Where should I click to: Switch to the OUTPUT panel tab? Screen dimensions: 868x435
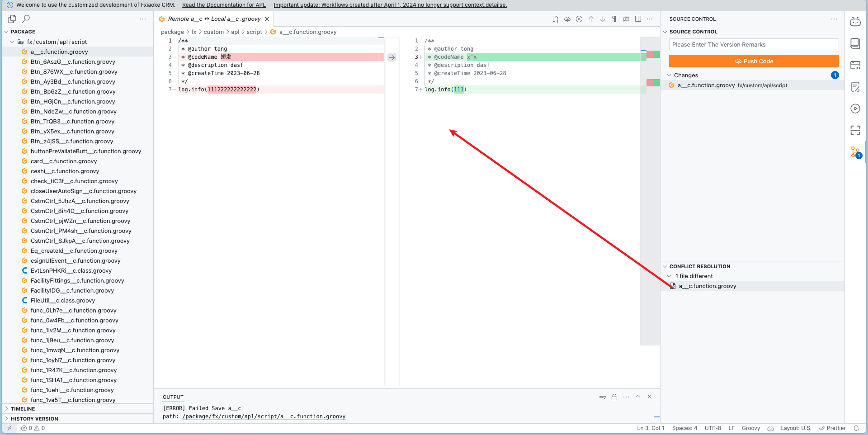point(173,397)
